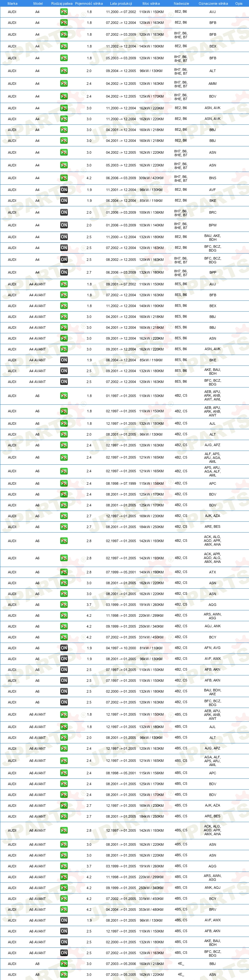Select the diesel ON icon in the A4 BPW row
Viewport: 249px width, 980px height.
pyautogui.click(x=64, y=225)
